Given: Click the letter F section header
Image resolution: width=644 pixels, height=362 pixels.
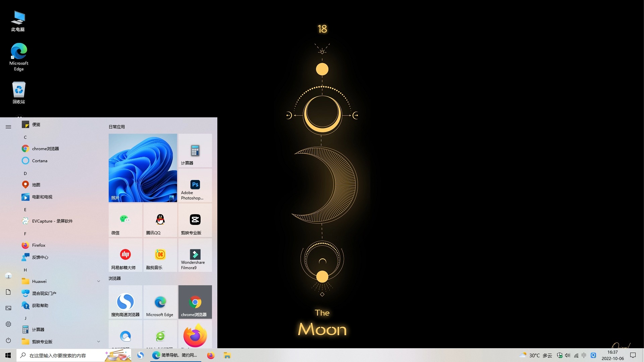Looking at the screenshot, I should click(25, 234).
